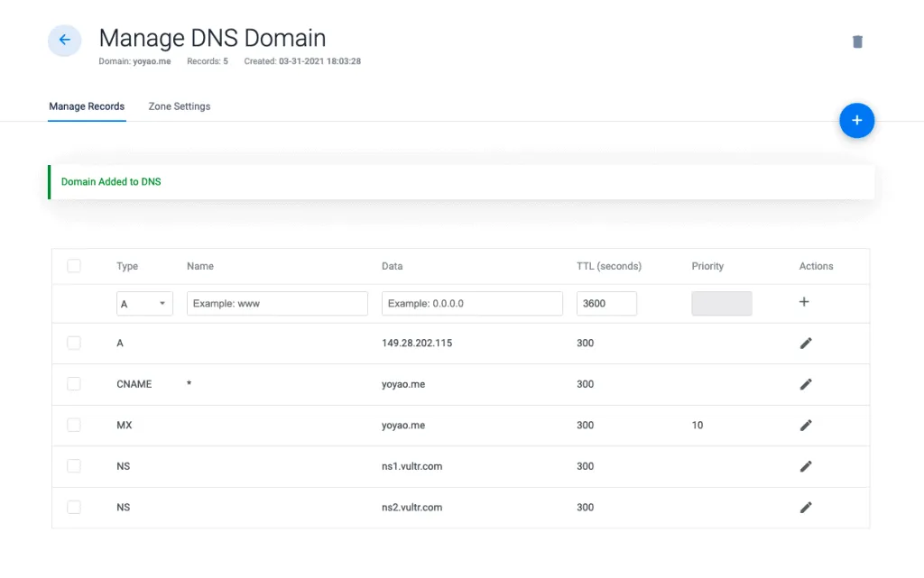Check the checkbox for the CNAME record row
This screenshot has height=578, width=924.
[x=73, y=383]
